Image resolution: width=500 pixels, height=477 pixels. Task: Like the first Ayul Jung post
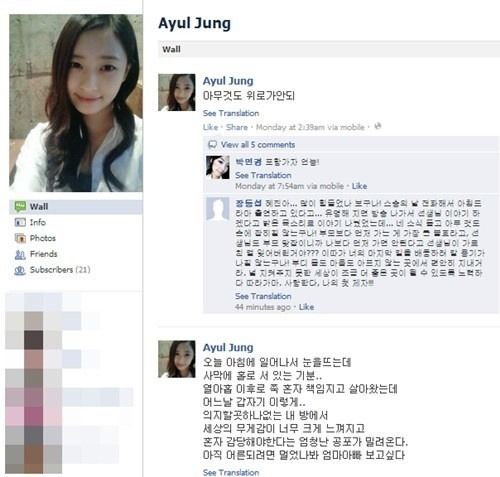click(210, 127)
